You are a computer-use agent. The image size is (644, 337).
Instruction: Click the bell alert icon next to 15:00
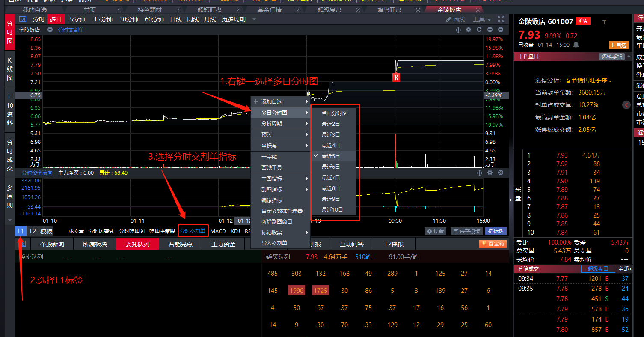click(x=576, y=45)
